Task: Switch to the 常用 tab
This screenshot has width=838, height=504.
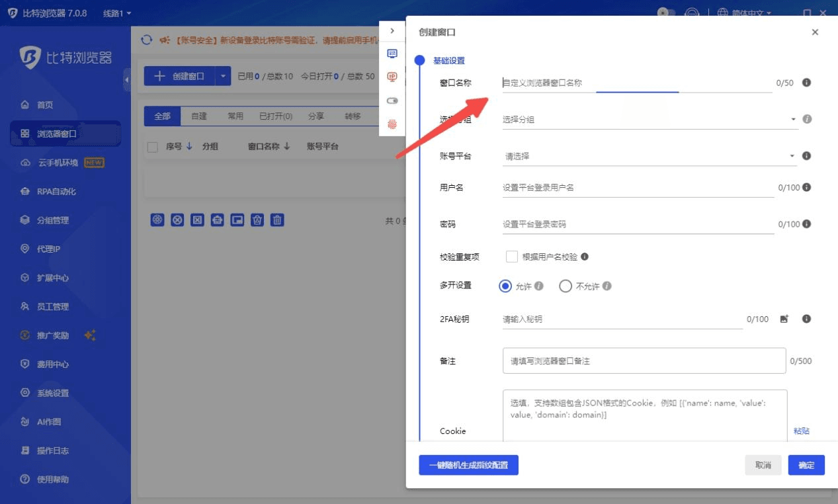Action: coord(235,116)
